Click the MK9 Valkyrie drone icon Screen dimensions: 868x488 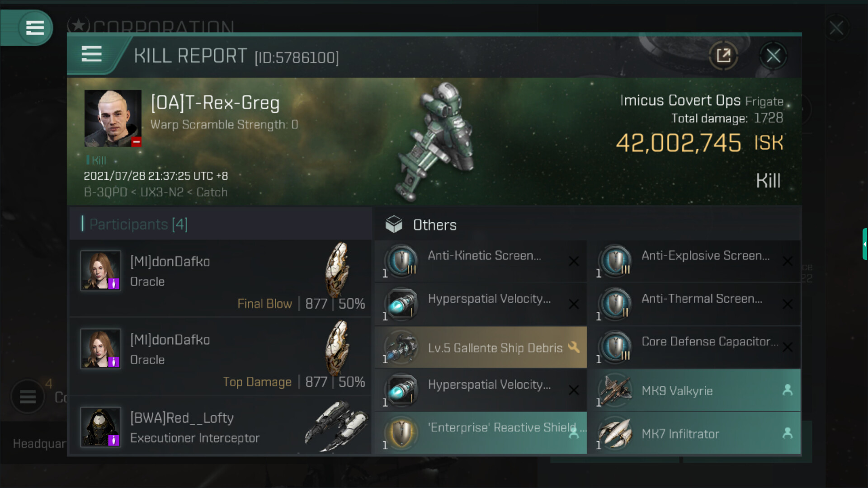(x=615, y=390)
